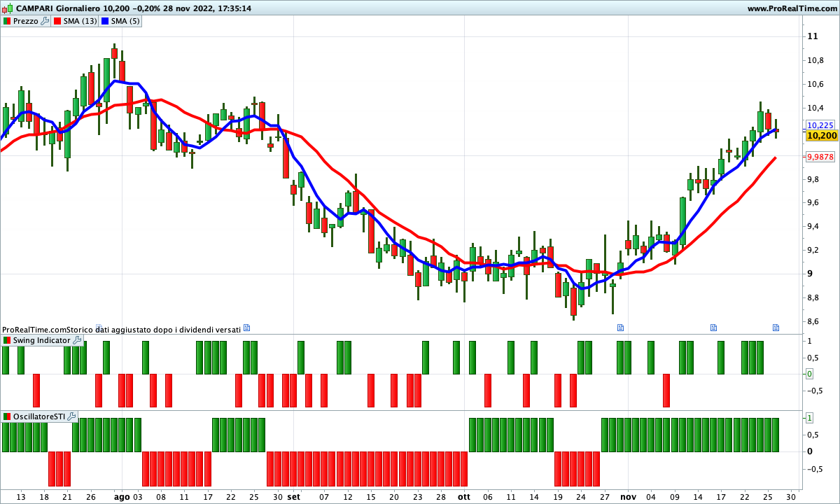Click the red SMA (13) color swatch

pos(57,21)
